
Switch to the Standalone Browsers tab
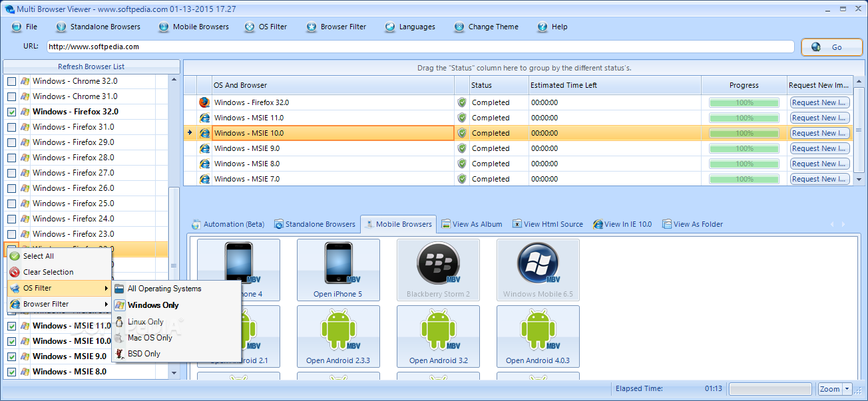pyautogui.click(x=315, y=224)
